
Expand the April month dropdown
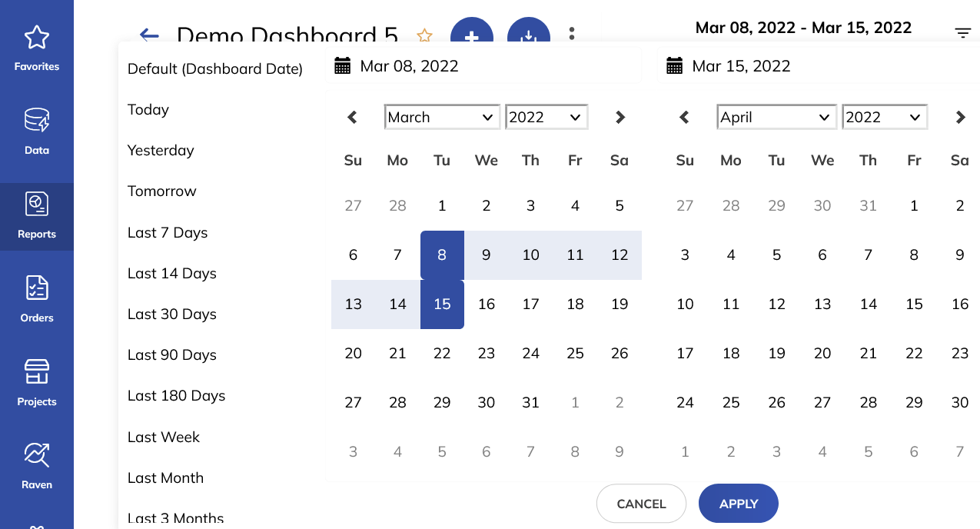coord(776,117)
